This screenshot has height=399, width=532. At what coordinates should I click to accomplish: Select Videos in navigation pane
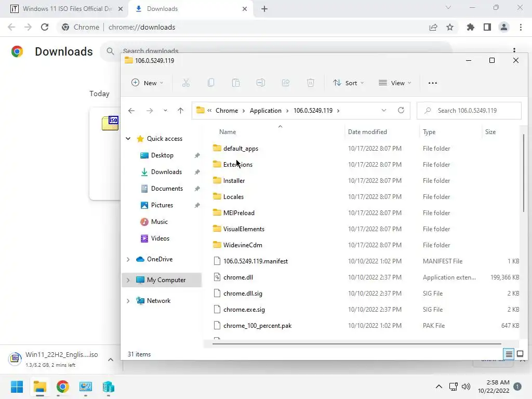(x=160, y=238)
